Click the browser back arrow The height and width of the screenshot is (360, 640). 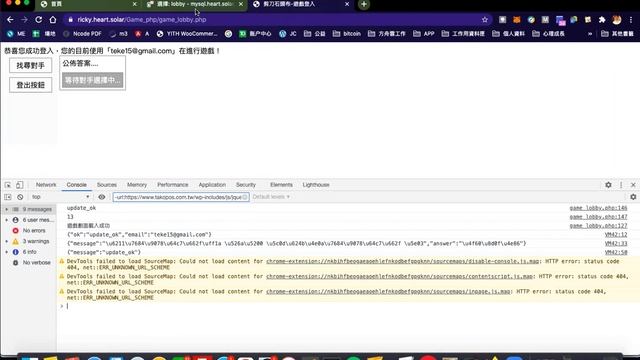[x=10, y=20]
